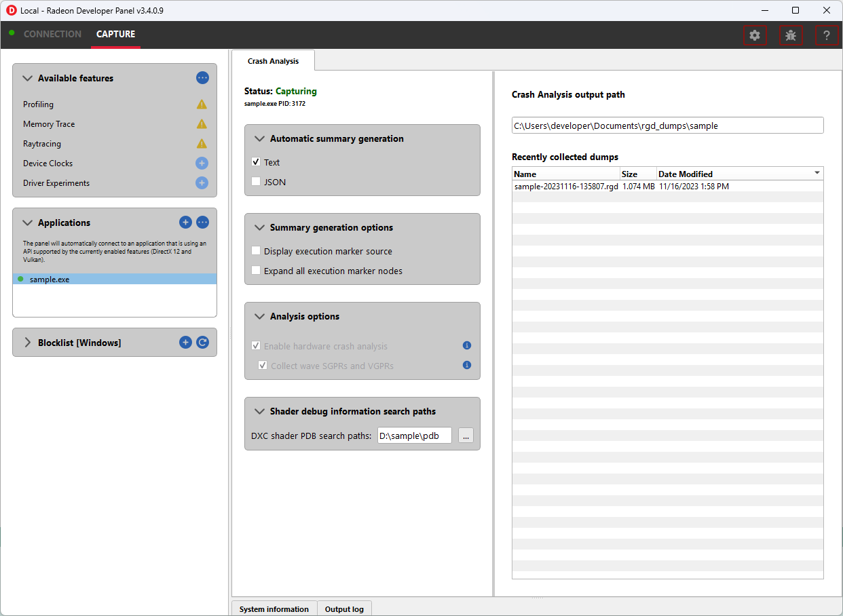Enable Expand all execution marker nodes
This screenshot has height=616, width=843.
coord(256,271)
